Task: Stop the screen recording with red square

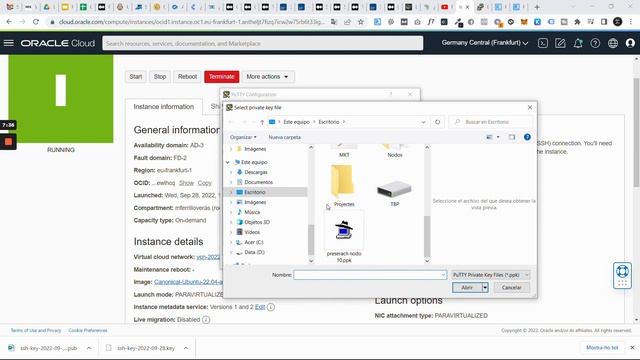Action: coord(8,142)
